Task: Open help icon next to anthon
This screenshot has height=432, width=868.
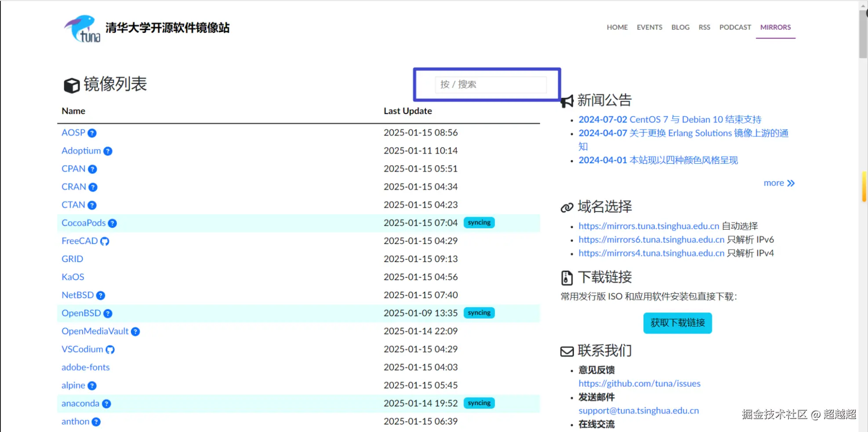Action: (x=96, y=422)
